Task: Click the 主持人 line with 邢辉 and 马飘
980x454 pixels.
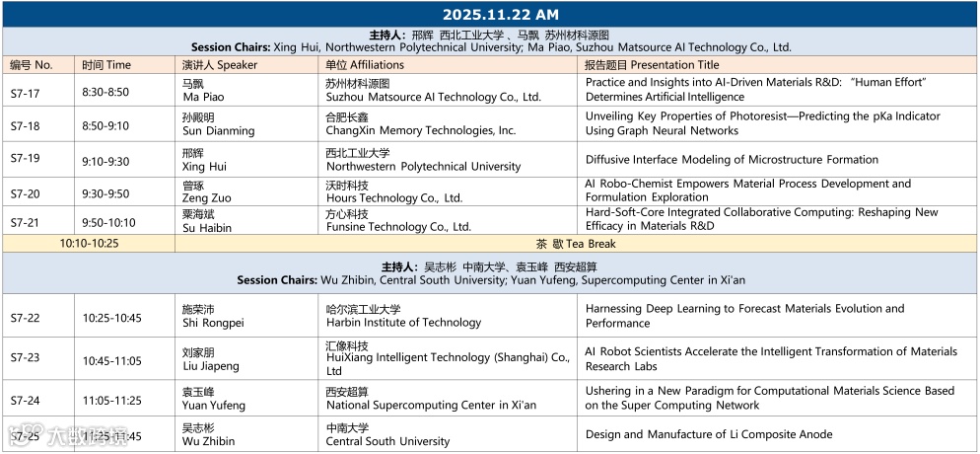Action: [489, 36]
